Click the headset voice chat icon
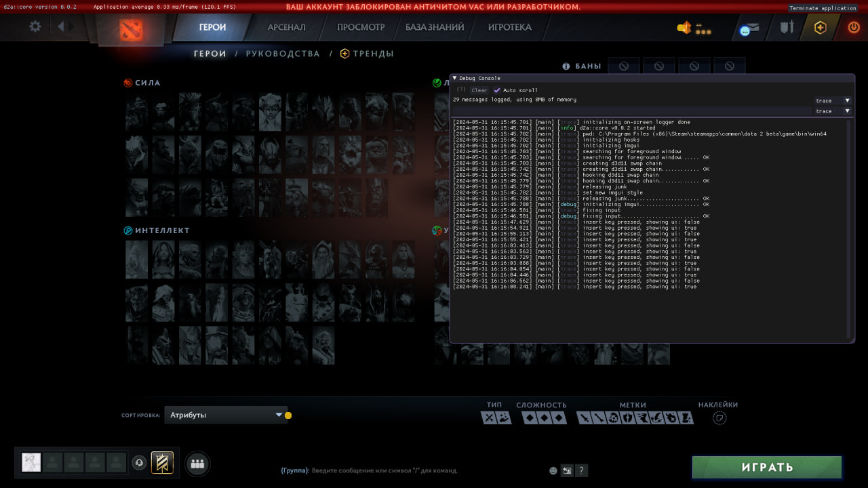This screenshot has width=868, height=488. coord(139,463)
